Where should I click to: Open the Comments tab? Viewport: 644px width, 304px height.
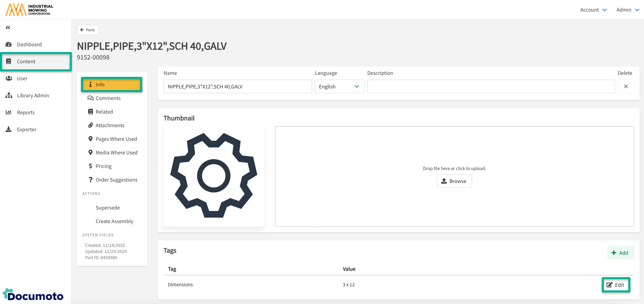point(108,98)
